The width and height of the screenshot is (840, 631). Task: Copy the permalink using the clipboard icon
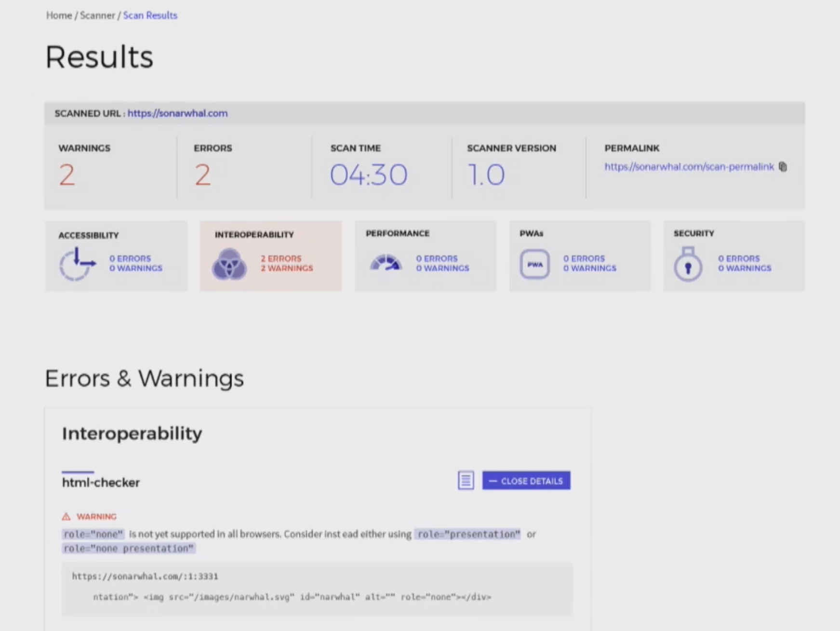783,167
